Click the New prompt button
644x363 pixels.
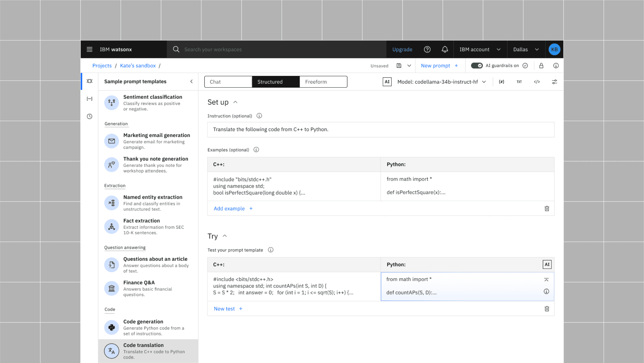(439, 66)
